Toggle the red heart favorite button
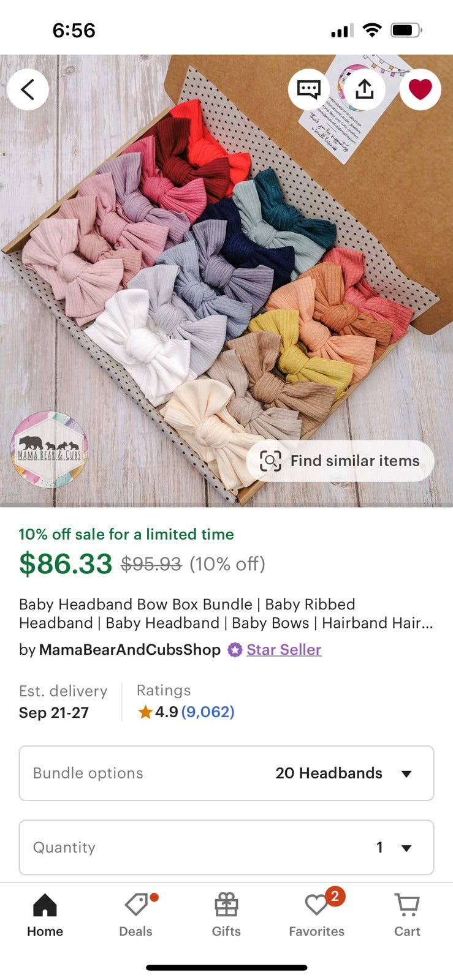 [x=421, y=89]
